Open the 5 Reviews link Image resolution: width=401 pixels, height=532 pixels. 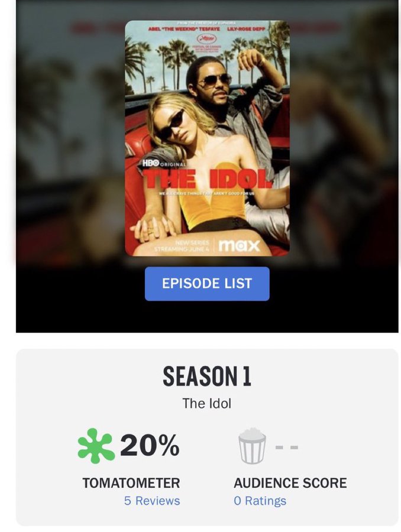[x=152, y=501]
